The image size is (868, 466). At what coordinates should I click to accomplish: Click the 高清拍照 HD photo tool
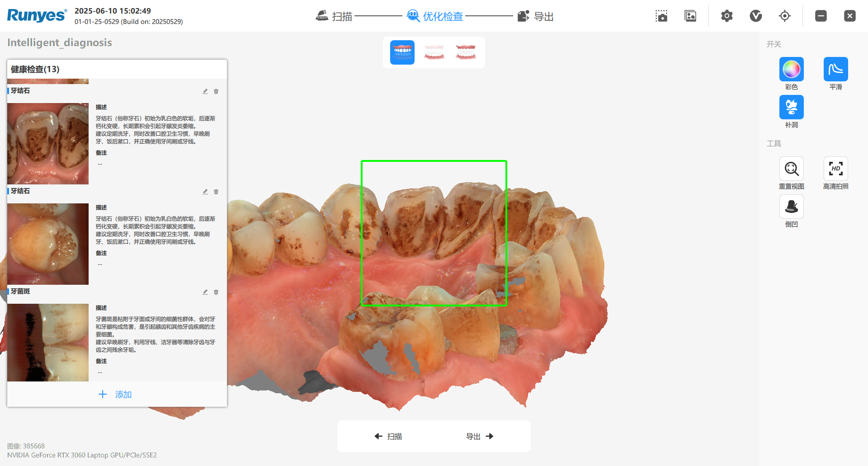point(835,169)
